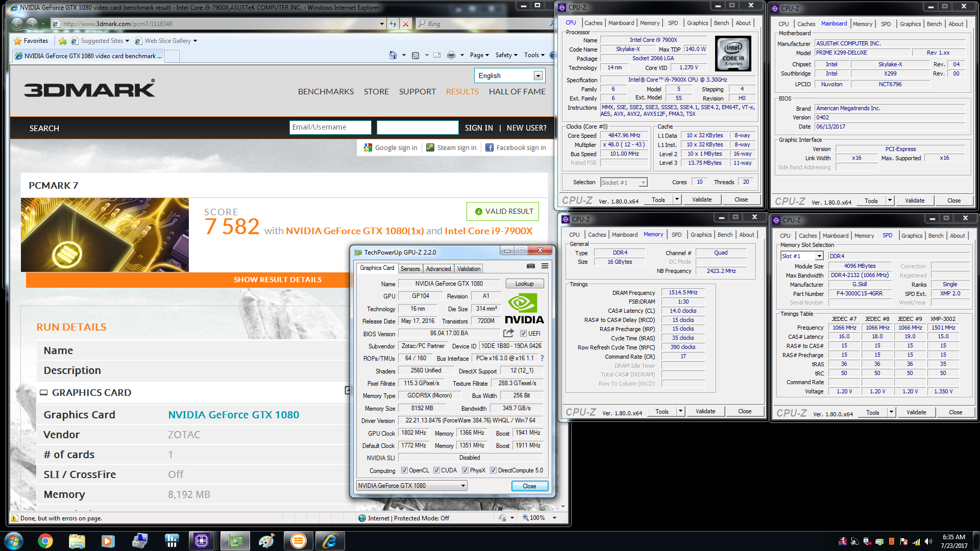This screenshot has height=551, width=980.
Task: Toggle the OpenCL checkbox
Action: 404,470
